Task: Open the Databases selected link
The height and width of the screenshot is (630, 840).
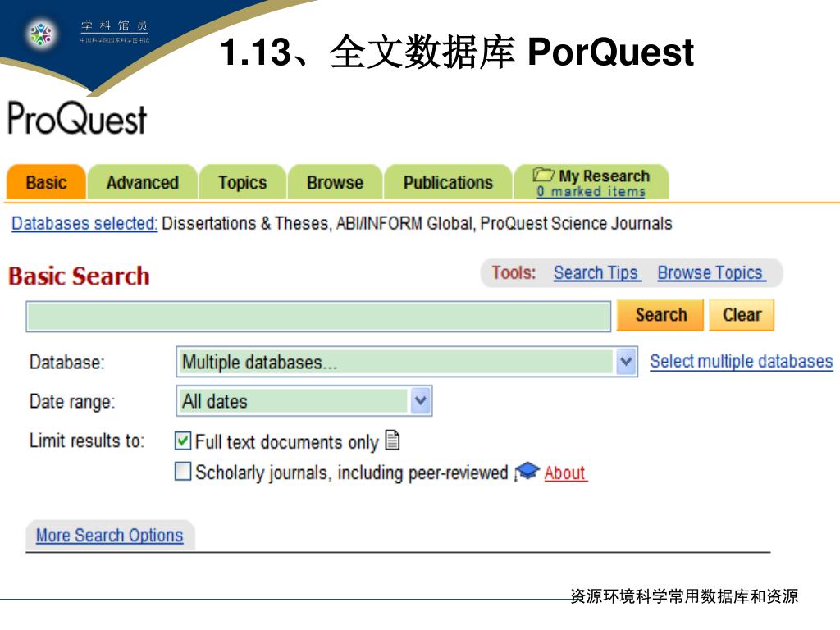Action: pos(84,223)
